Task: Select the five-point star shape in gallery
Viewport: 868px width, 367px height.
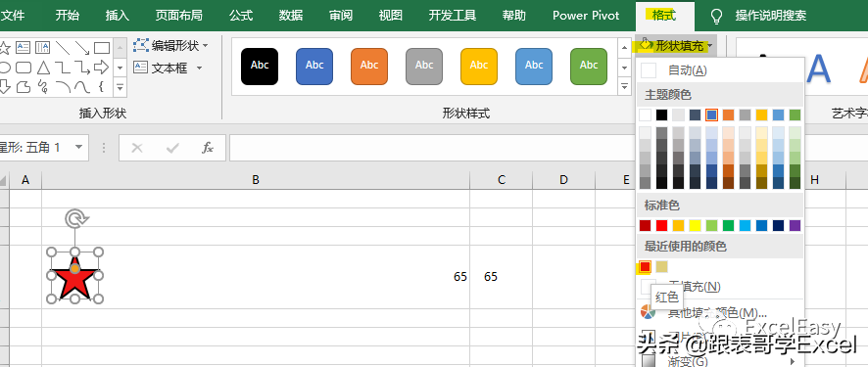Action: click(4, 48)
